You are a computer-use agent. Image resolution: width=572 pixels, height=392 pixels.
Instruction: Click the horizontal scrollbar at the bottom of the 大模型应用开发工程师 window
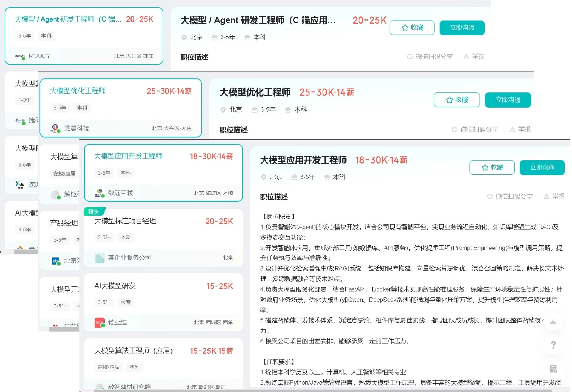click(323, 391)
